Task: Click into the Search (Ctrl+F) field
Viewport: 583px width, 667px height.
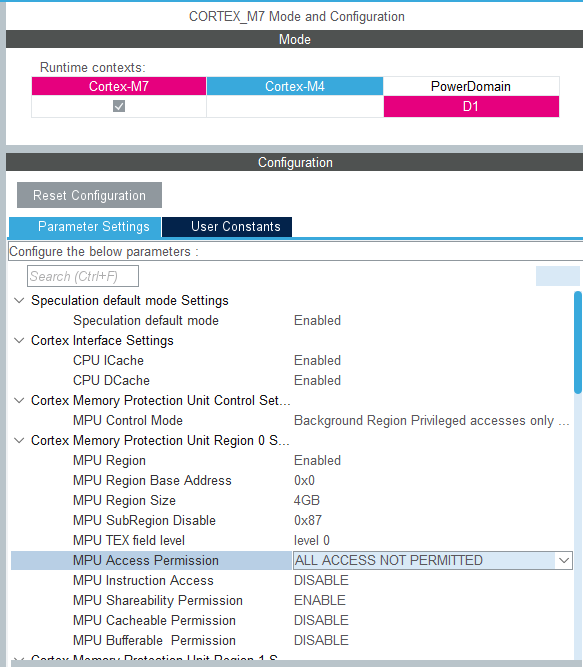Action: (x=83, y=276)
